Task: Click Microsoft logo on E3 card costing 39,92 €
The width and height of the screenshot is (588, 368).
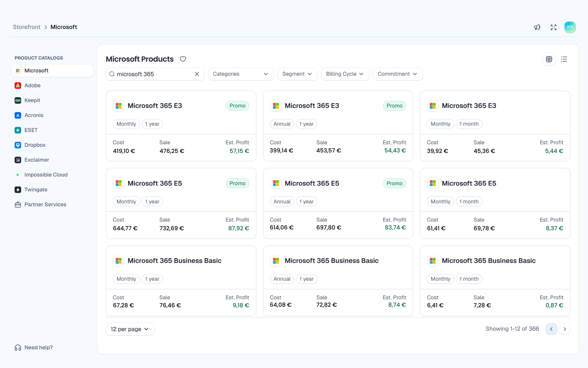Action: pos(433,106)
